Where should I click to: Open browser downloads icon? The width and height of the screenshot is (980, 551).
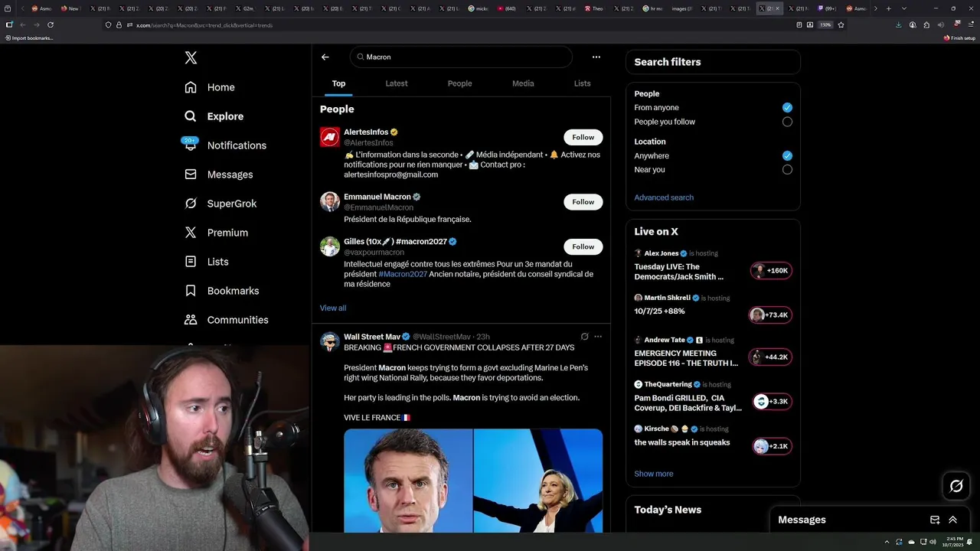point(899,24)
